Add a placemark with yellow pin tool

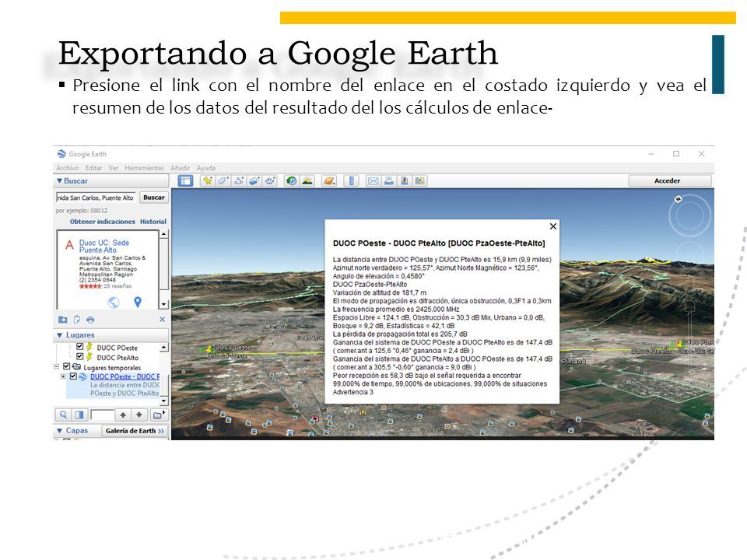pyautogui.click(x=207, y=181)
